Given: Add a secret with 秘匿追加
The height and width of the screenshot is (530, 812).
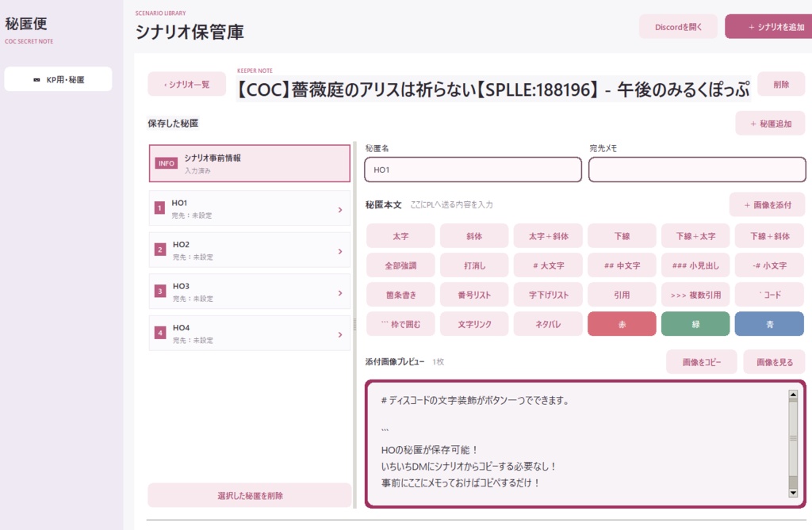Looking at the screenshot, I should tap(770, 123).
